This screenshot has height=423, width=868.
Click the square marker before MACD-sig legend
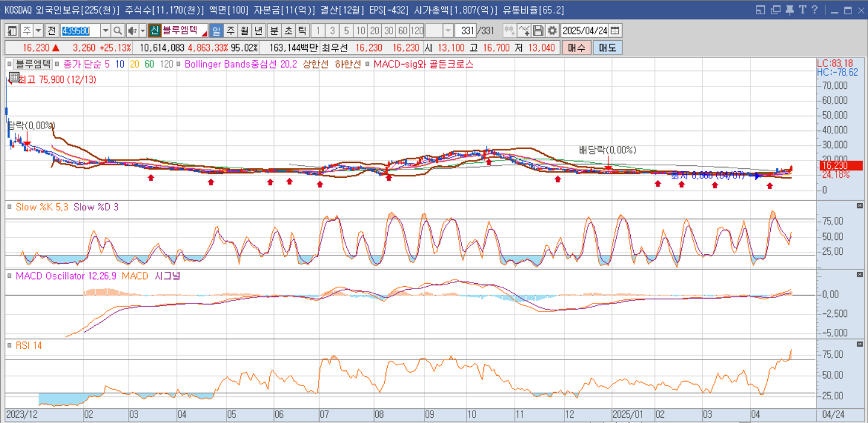point(368,64)
